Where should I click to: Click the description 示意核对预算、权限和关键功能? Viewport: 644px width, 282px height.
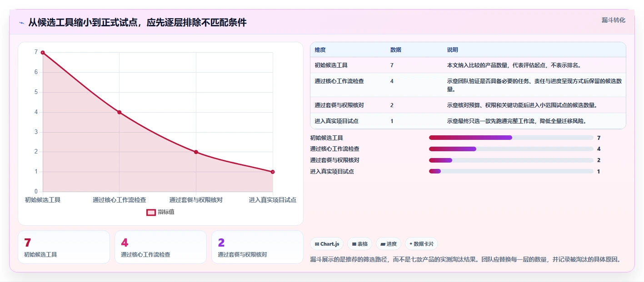coord(522,105)
